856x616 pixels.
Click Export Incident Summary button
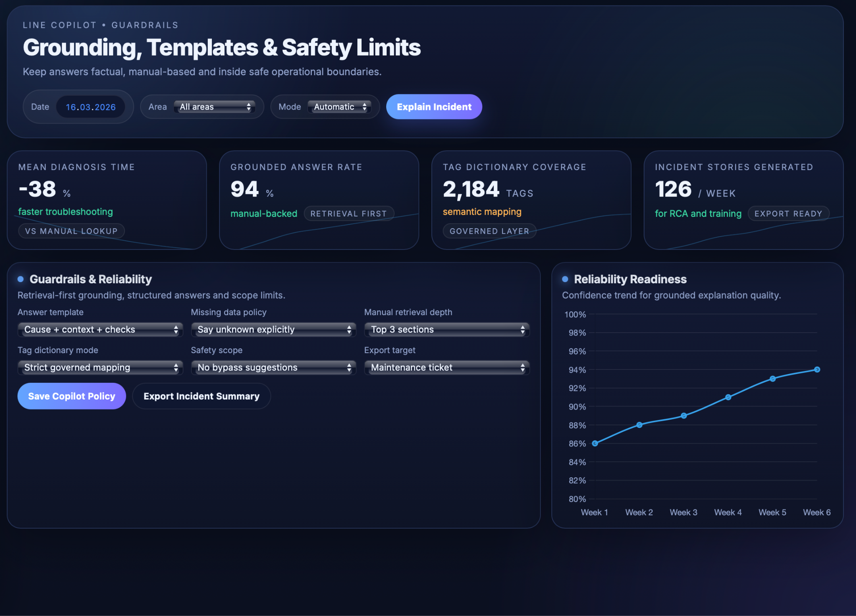click(201, 396)
